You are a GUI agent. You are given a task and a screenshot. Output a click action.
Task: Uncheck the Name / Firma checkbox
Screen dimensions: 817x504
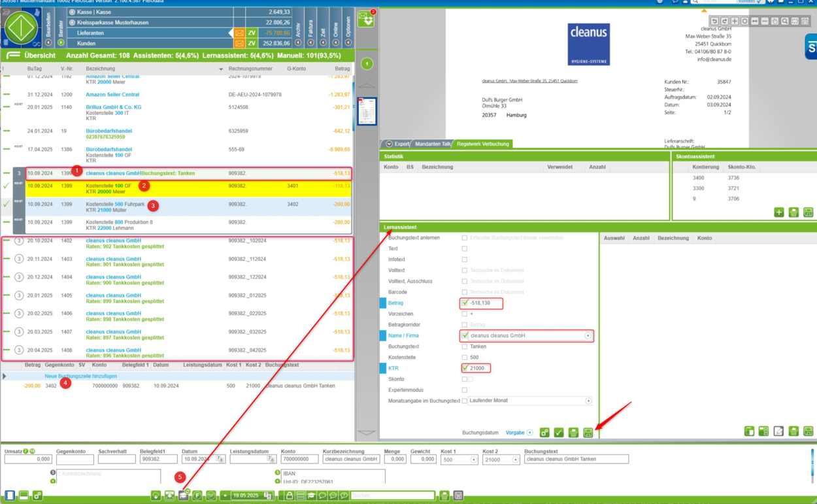pyautogui.click(x=465, y=335)
